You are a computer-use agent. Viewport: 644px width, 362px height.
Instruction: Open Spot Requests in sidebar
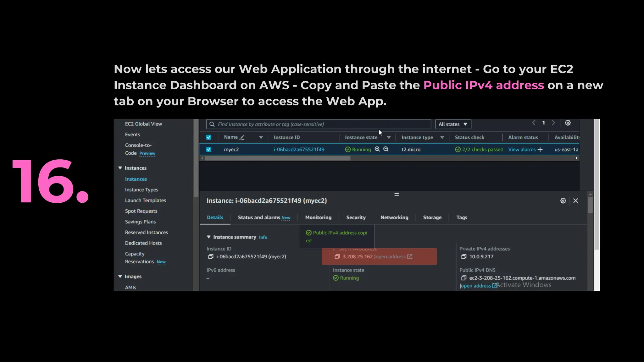point(141,211)
